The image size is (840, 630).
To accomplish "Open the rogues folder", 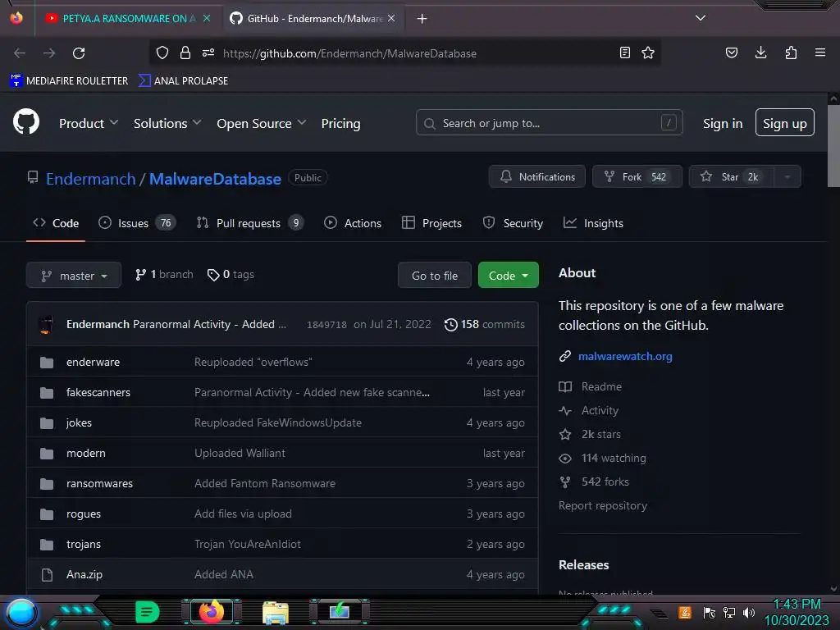I will click(84, 514).
